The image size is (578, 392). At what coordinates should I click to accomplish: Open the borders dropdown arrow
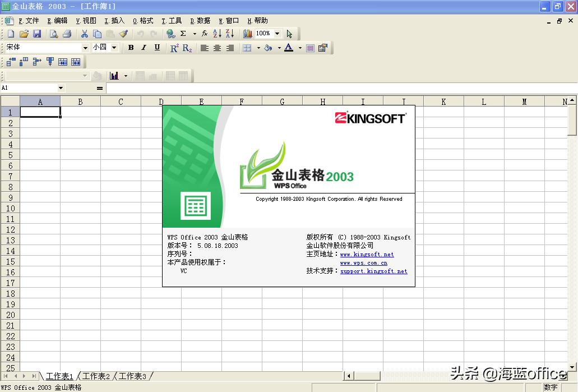[x=258, y=48]
